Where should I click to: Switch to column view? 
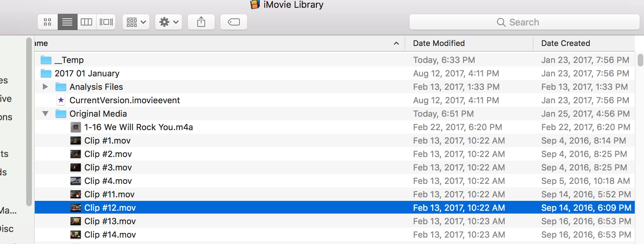tap(86, 22)
